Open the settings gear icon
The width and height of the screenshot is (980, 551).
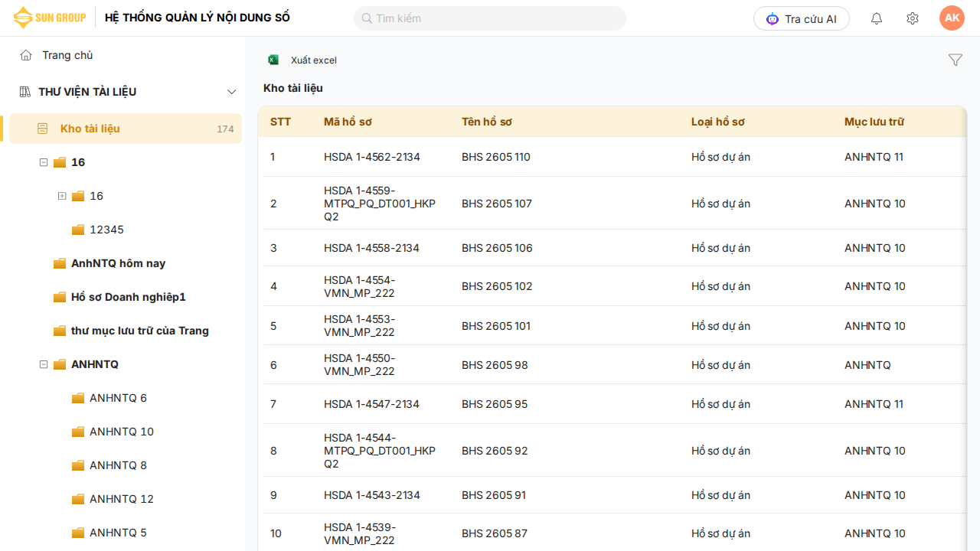tap(913, 18)
